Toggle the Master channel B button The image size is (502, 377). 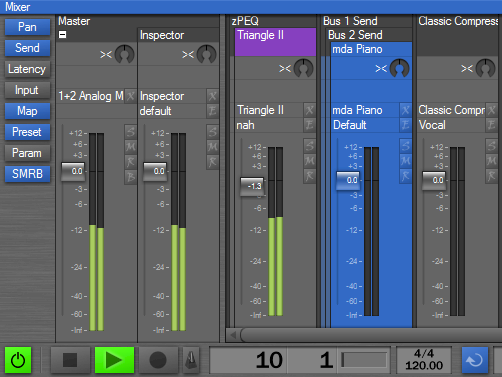click(x=130, y=177)
